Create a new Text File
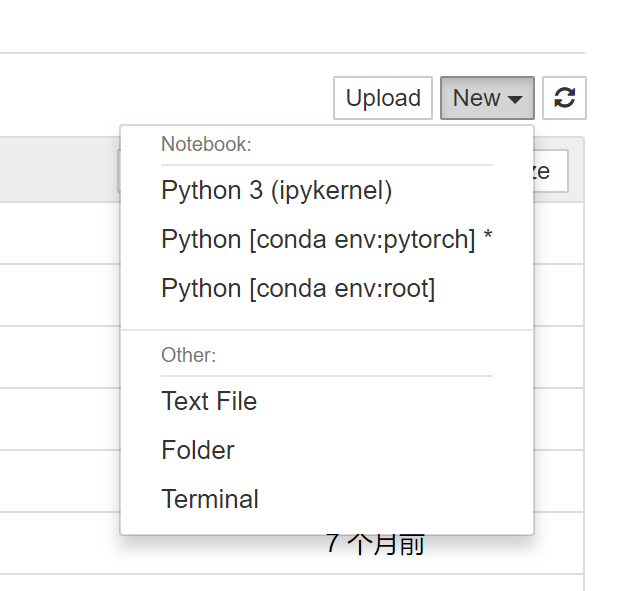The height and width of the screenshot is (591, 619). click(209, 401)
